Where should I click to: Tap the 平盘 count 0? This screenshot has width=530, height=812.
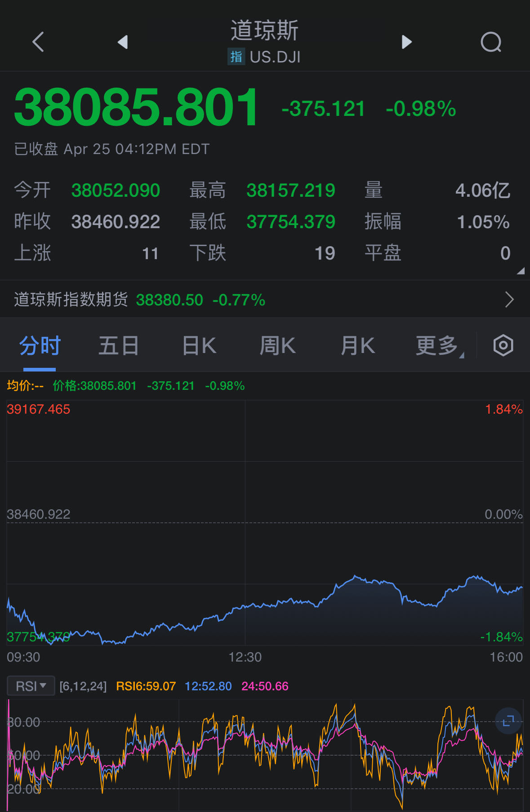tap(505, 254)
